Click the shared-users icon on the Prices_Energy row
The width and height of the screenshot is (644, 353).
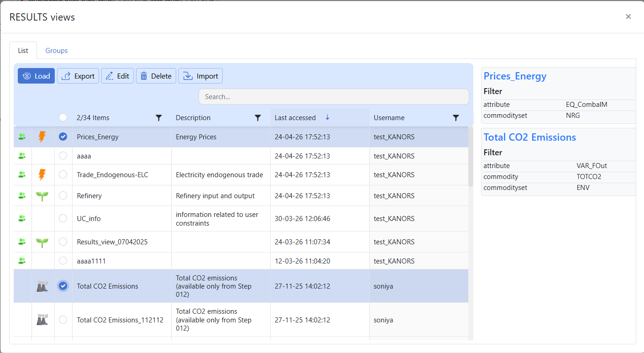[x=22, y=137]
